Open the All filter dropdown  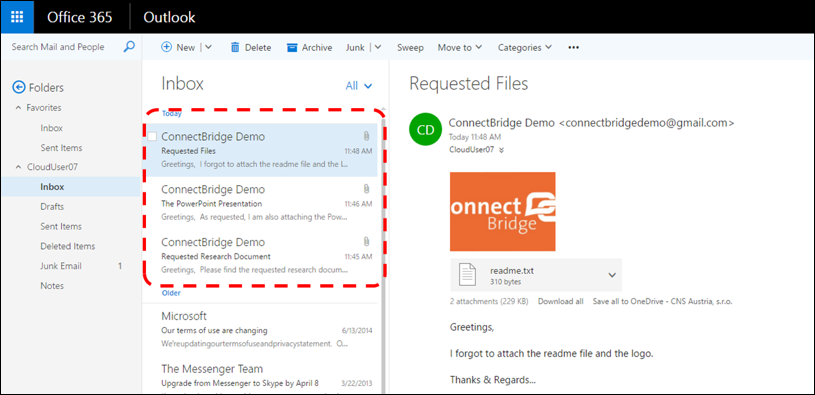coord(359,86)
